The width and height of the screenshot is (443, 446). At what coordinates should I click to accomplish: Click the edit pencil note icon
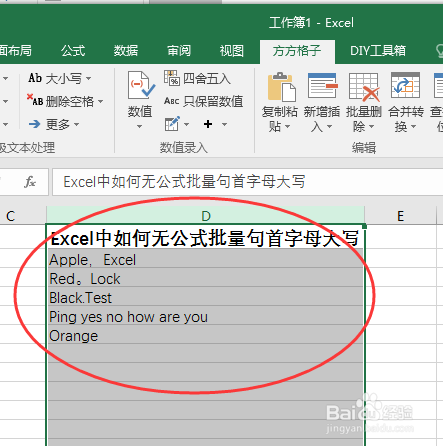(172, 124)
